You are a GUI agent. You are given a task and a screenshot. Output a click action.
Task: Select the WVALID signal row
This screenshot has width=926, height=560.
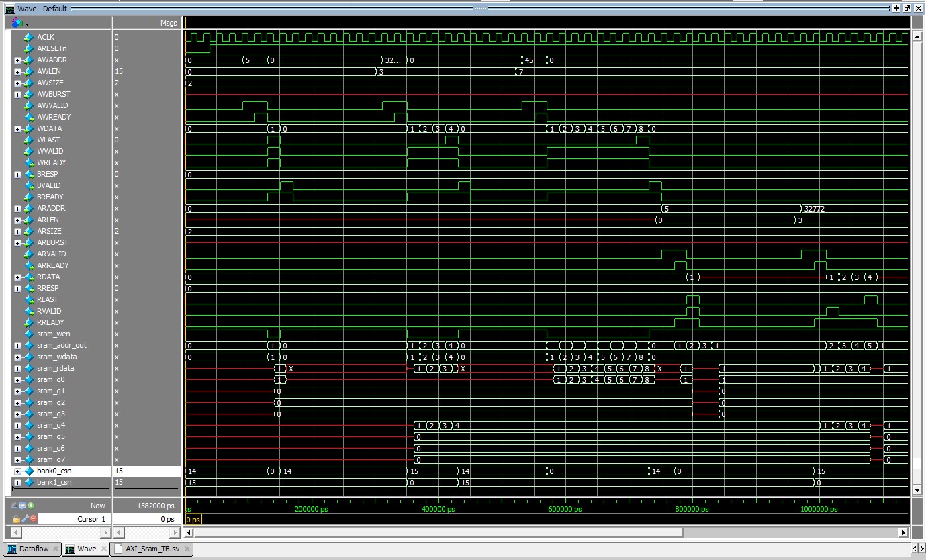[62, 151]
